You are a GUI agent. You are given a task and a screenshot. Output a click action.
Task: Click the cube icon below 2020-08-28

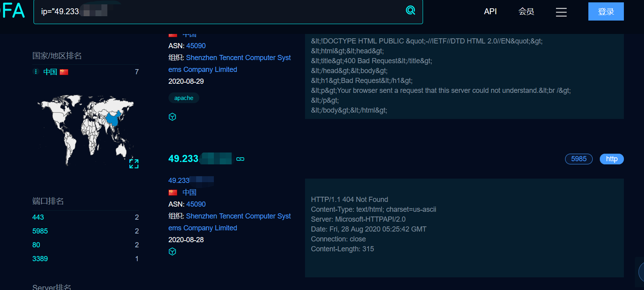pos(172,251)
